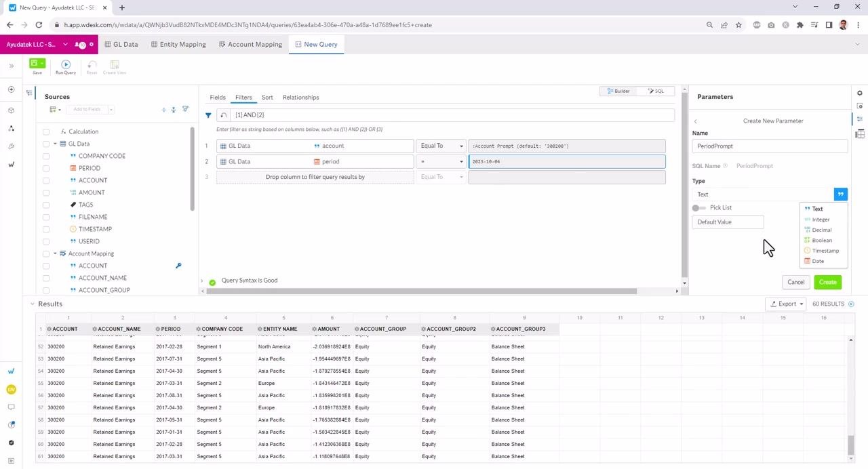Reload the browser page

pos(39,25)
